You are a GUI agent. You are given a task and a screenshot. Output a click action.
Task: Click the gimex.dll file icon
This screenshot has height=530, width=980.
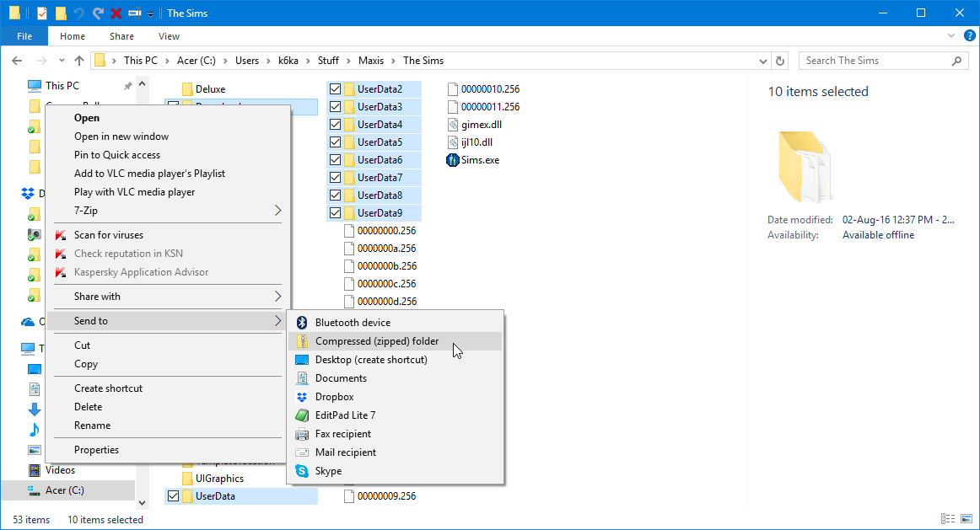453,124
